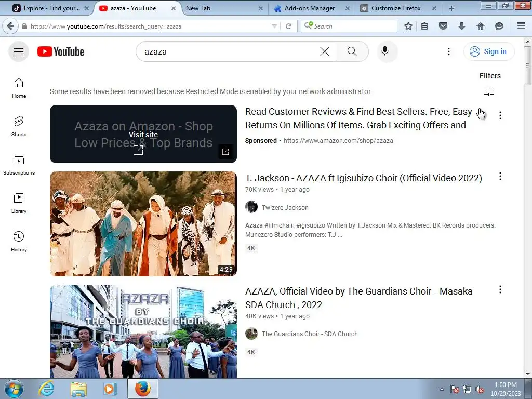Play T. Jackson AZAZA video thumbnail
The height and width of the screenshot is (399, 532).
click(x=143, y=224)
